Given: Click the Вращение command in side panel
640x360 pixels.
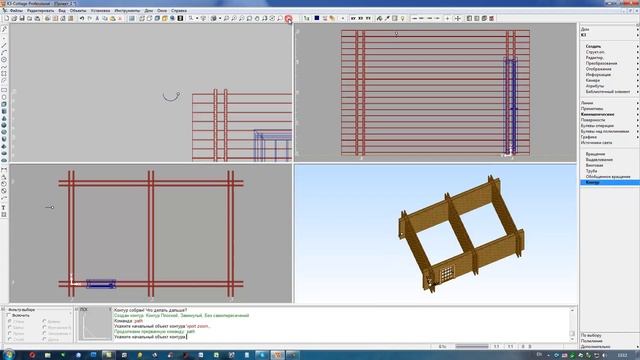Looking at the screenshot, I should 595,154.
